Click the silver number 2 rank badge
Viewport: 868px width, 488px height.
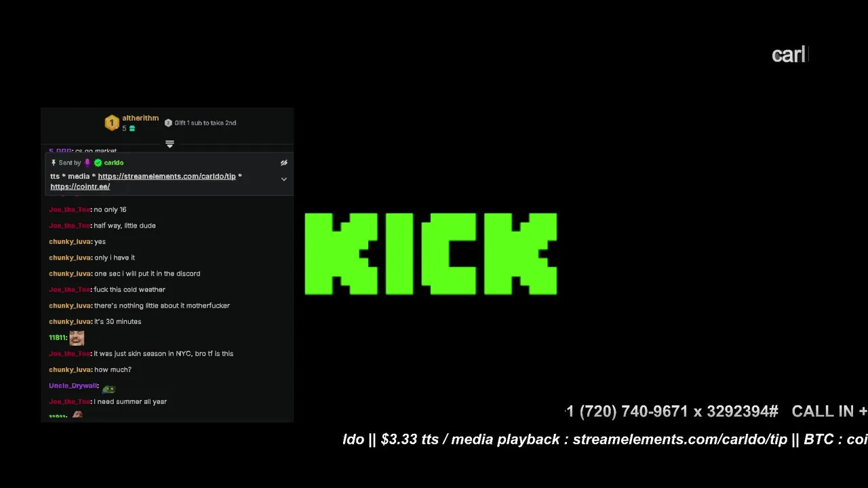[168, 123]
